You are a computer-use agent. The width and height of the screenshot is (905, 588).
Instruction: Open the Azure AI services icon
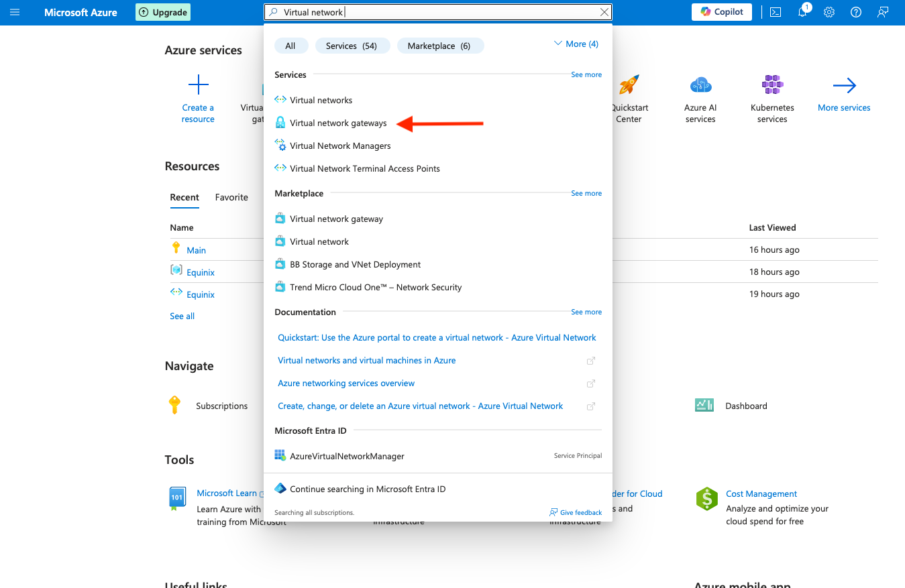tap(700, 85)
